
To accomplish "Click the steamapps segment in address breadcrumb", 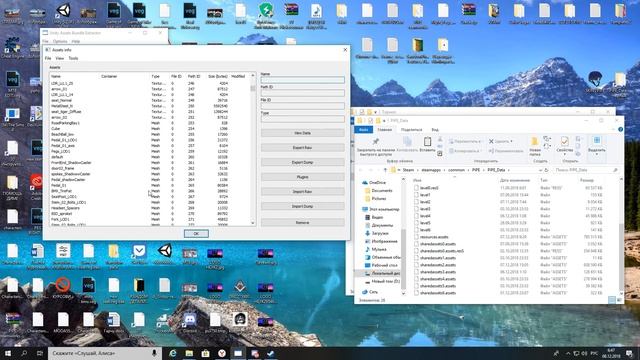I will (x=431, y=170).
